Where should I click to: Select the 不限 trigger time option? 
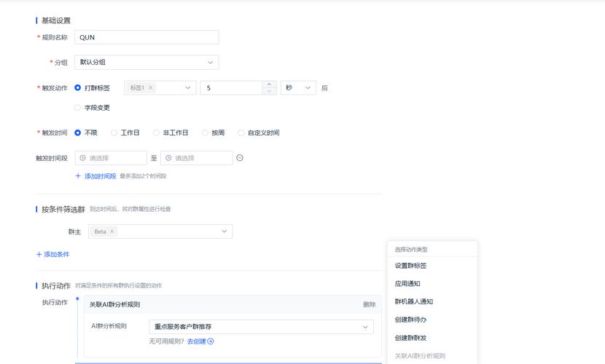pyautogui.click(x=77, y=132)
